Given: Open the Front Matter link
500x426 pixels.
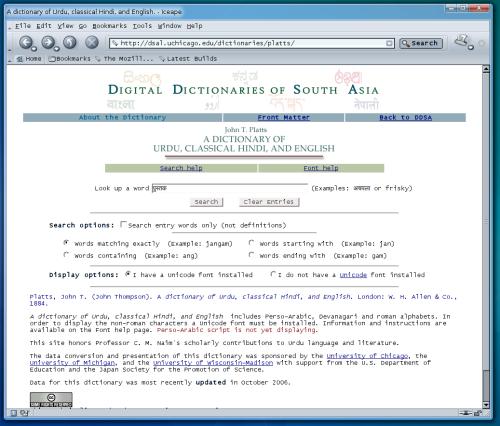Looking at the screenshot, I should 284,117.
